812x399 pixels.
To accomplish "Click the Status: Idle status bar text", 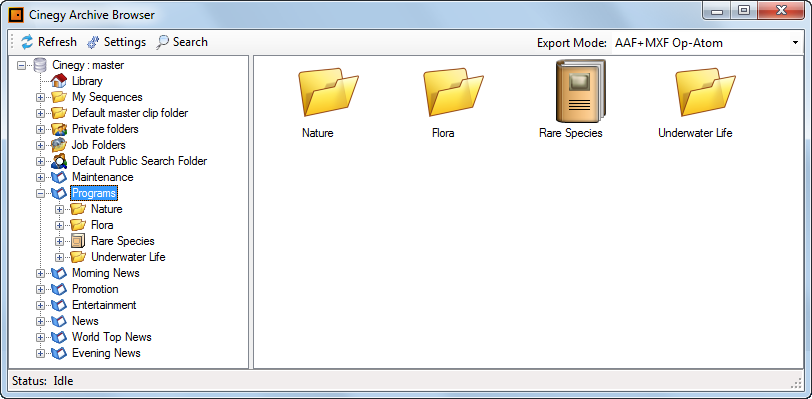I will coord(42,381).
